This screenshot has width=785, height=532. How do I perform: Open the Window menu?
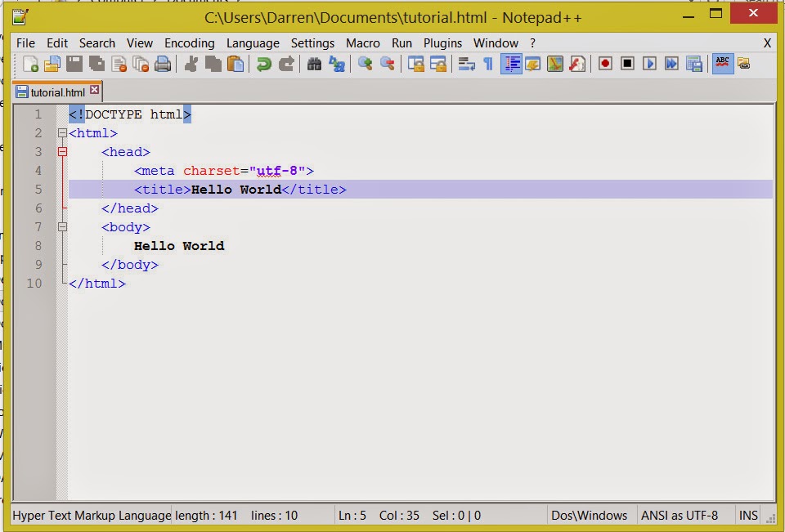496,43
